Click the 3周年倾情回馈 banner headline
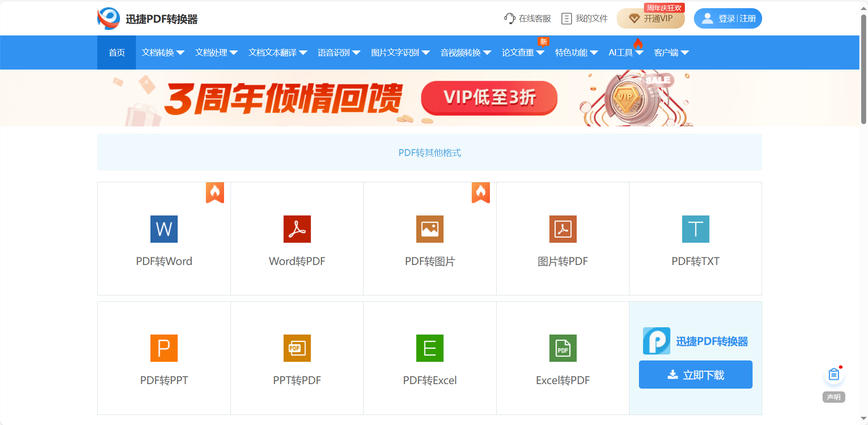Viewport: 868px width, 425px height. [x=284, y=98]
